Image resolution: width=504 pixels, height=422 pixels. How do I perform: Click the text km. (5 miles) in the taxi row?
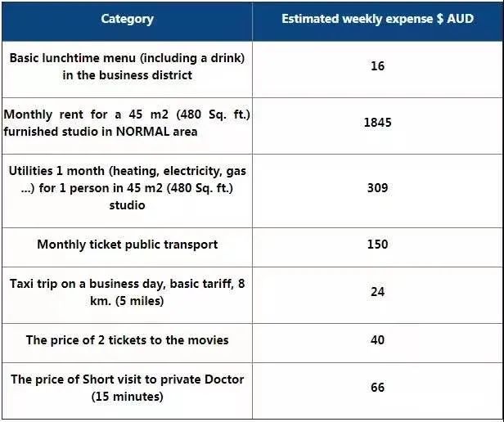127,301
